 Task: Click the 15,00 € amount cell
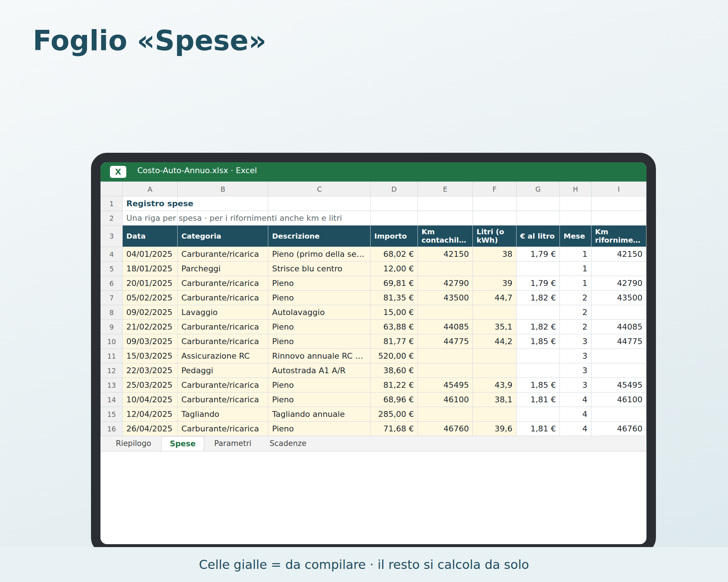point(394,312)
